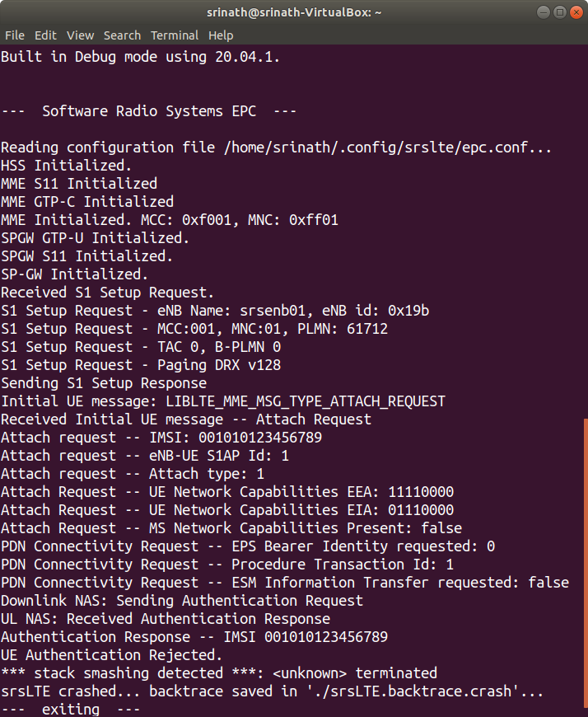
Task: Open the Search menu
Action: [122, 35]
